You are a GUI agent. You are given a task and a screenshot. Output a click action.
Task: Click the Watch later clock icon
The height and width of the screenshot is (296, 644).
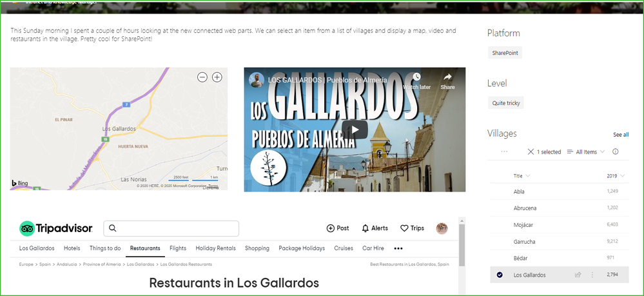click(x=416, y=77)
